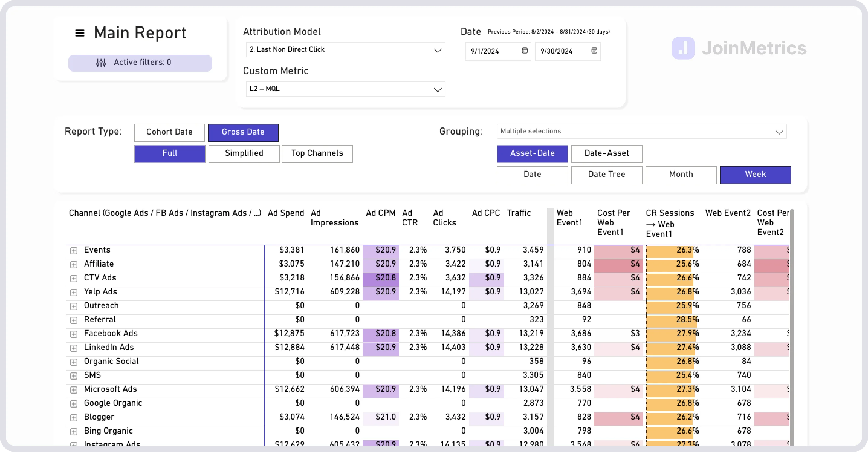The height and width of the screenshot is (452, 868).
Task: Expand the Facebook Ads row via plus icon
Action: coord(74,334)
